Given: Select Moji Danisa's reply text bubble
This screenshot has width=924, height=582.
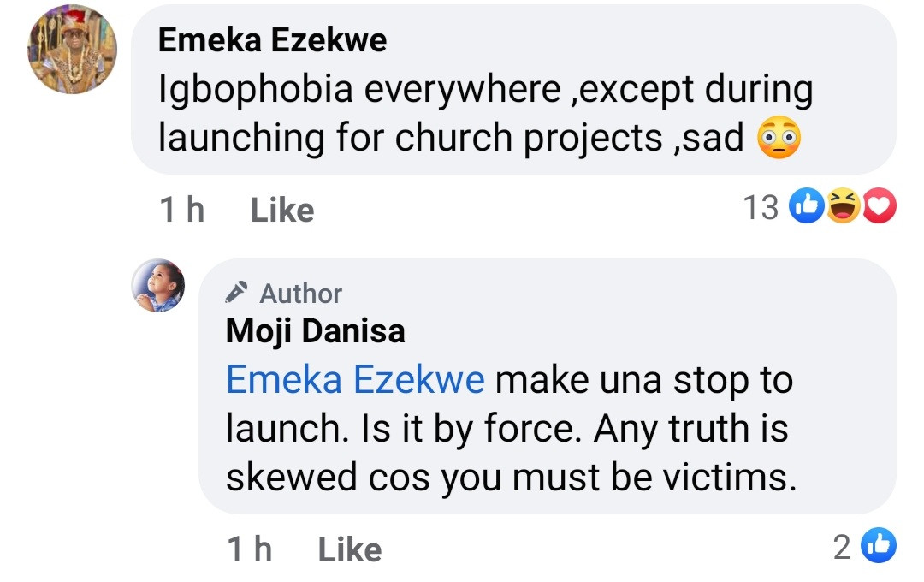Looking at the screenshot, I should [x=548, y=428].
